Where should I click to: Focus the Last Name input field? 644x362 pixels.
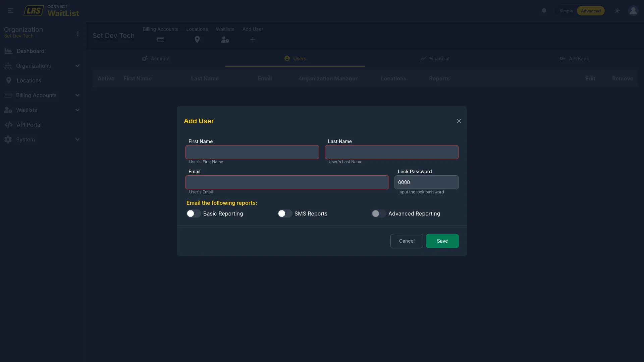coord(392,152)
